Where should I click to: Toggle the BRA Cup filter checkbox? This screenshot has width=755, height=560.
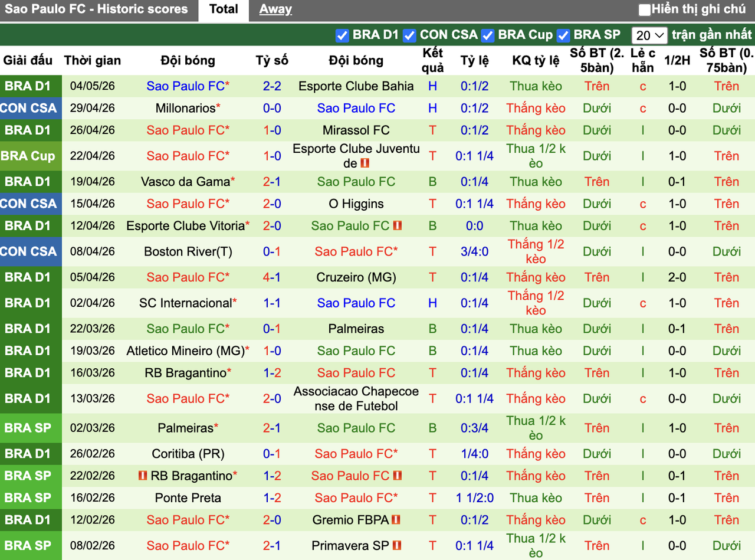[487, 35]
